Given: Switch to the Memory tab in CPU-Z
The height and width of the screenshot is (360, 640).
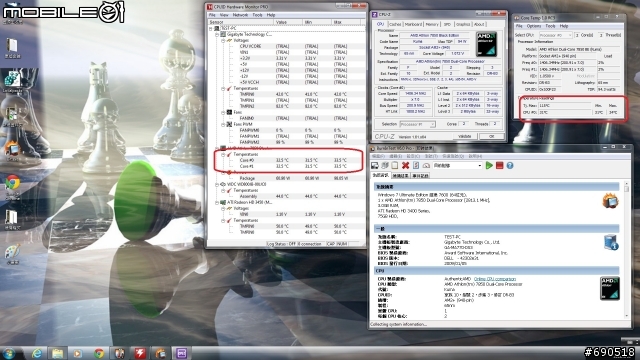Looking at the screenshot, I should 432,24.
